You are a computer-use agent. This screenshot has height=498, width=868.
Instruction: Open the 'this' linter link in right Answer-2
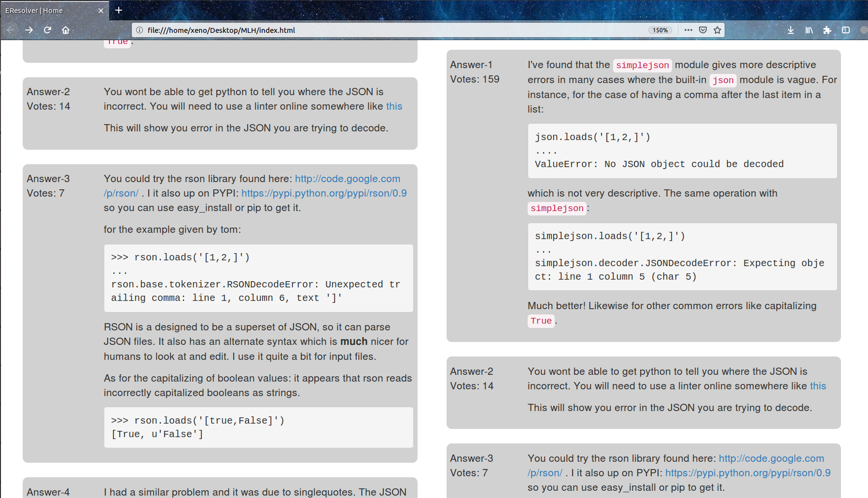[818, 386]
